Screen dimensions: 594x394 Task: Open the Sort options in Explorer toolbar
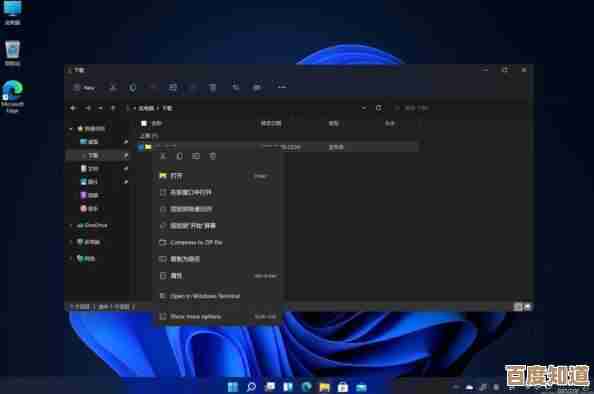236,88
